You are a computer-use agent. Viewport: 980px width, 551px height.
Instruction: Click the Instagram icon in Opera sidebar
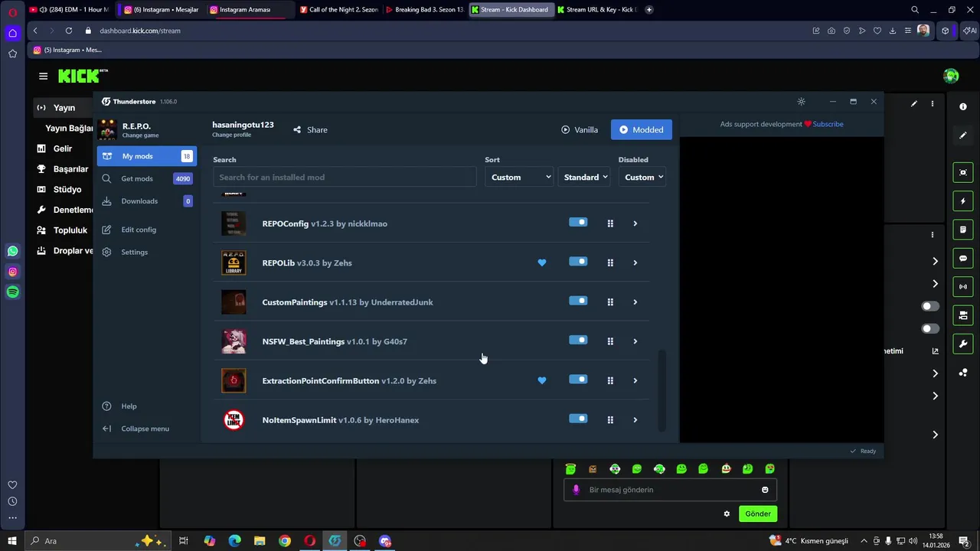click(13, 272)
